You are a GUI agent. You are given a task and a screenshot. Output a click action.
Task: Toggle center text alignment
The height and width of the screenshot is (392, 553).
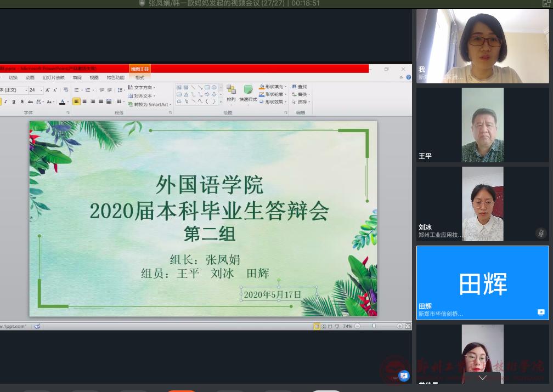point(84,101)
